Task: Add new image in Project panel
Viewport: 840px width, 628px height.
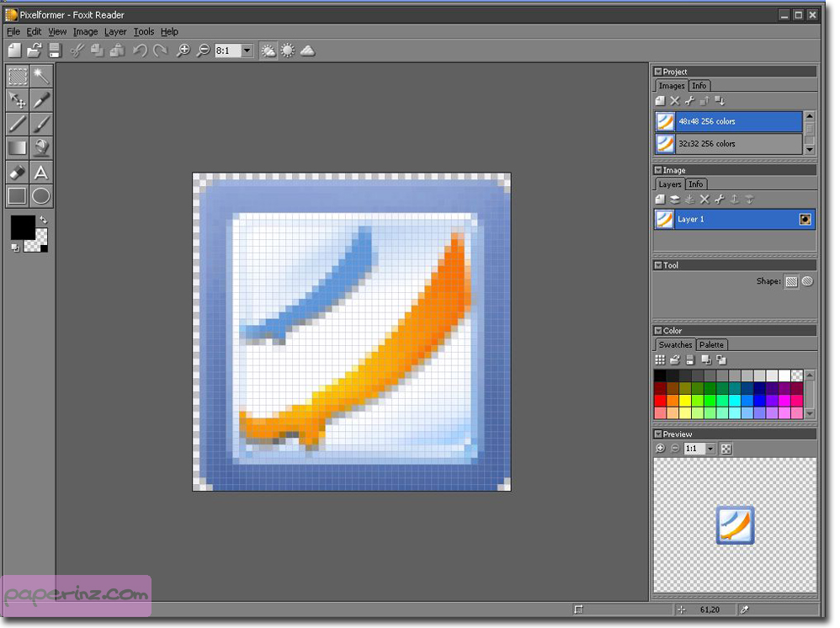Action: point(660,101)
